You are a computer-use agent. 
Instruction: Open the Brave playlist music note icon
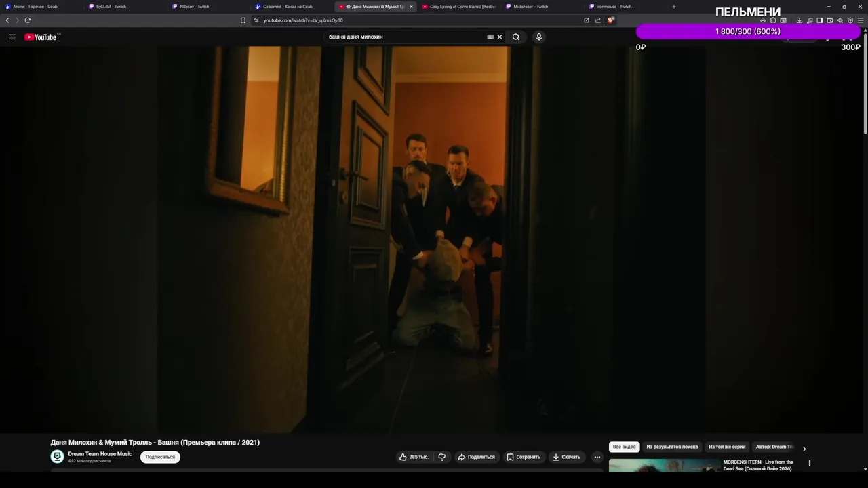810,20
